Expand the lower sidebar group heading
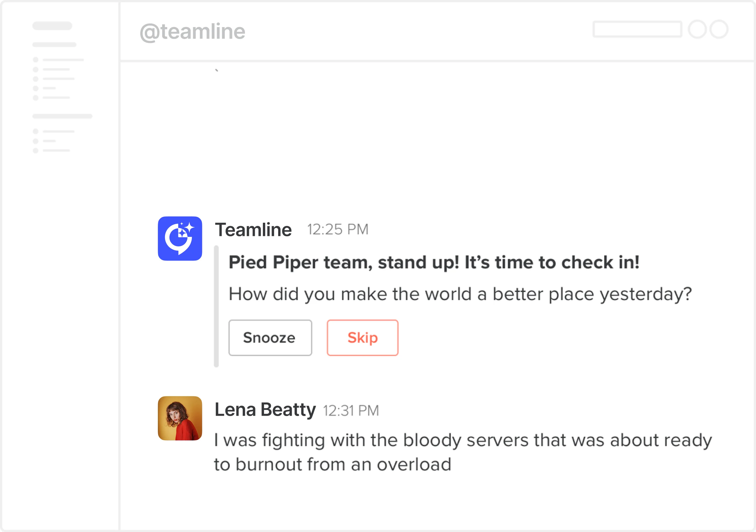 62,116
